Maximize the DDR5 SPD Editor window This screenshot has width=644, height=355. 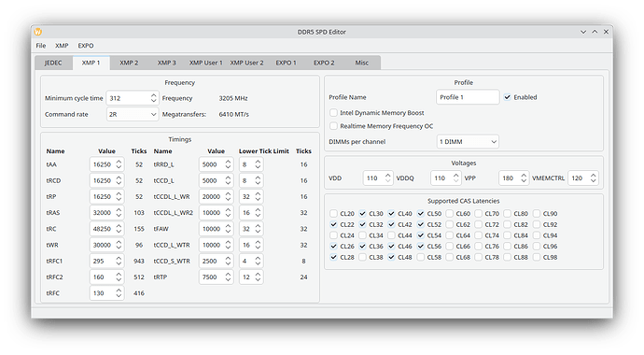pos(595,32)
